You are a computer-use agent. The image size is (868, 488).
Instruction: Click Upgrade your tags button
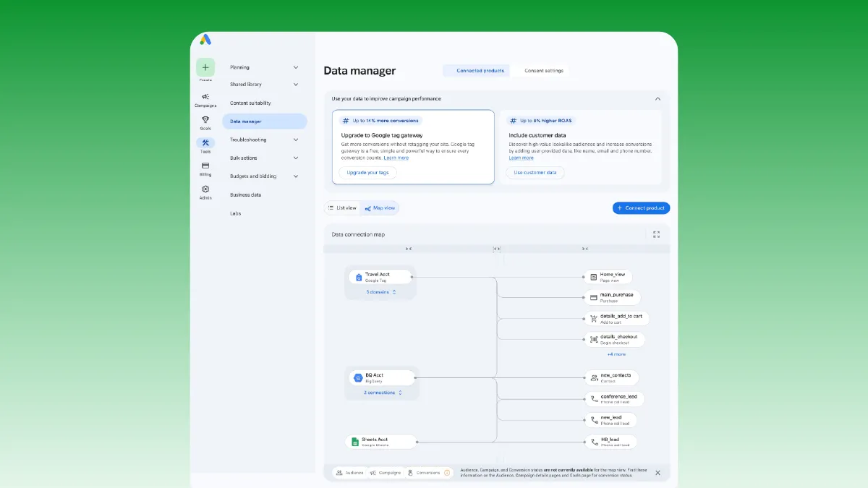(368, 173)
